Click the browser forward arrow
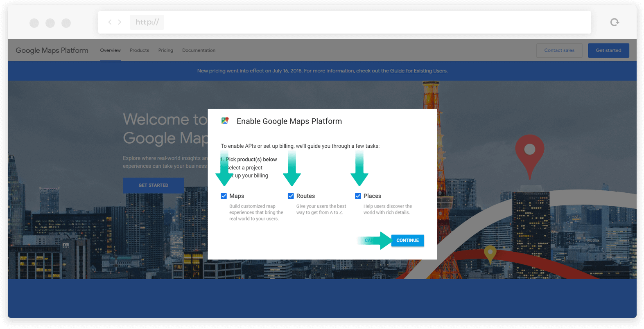 [120, 22]
